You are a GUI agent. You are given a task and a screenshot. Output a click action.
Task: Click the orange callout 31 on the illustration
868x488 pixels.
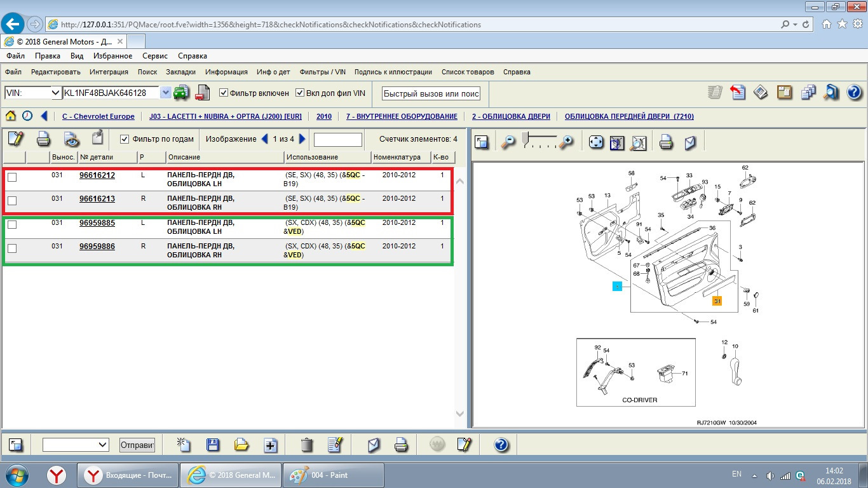[x=717, y=301]
